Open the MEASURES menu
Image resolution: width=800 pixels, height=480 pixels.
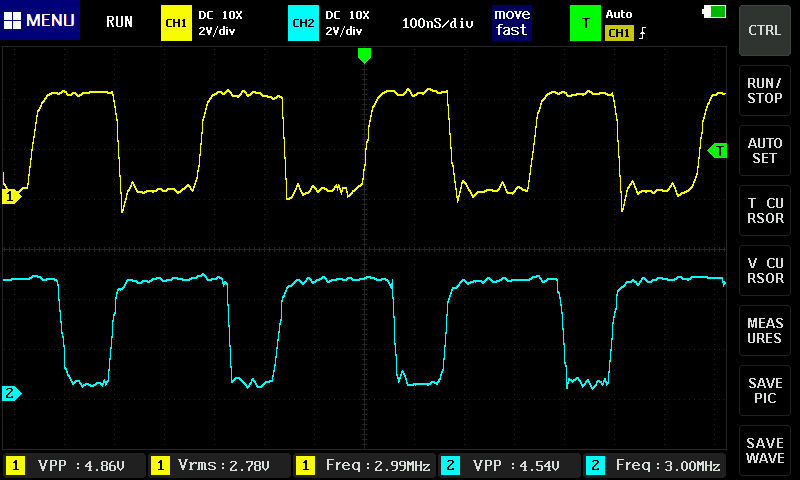765,331
